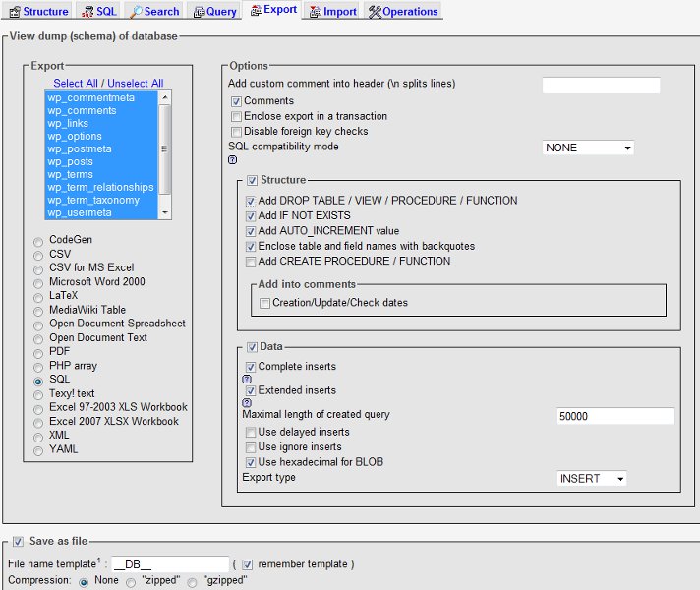The width and height of the screenshot is (700, 590).
Task: Click the Import tab icon
Action: coord(315,12)
